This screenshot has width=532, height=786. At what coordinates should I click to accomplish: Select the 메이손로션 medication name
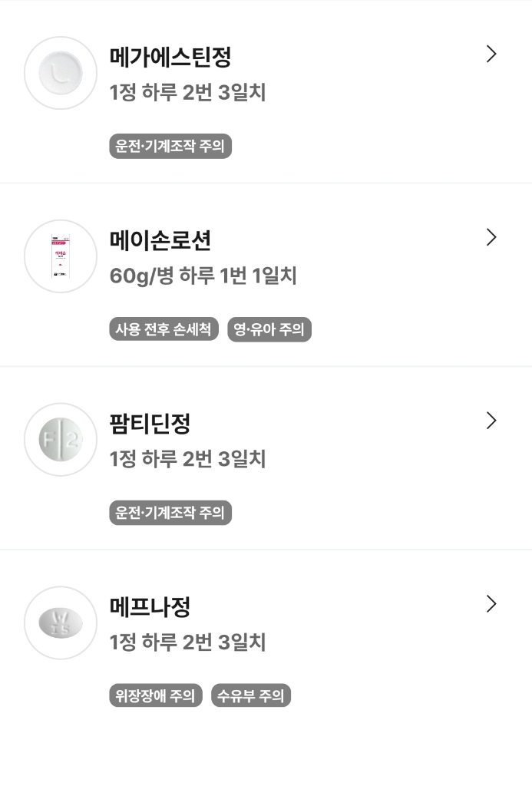point(160,240)
